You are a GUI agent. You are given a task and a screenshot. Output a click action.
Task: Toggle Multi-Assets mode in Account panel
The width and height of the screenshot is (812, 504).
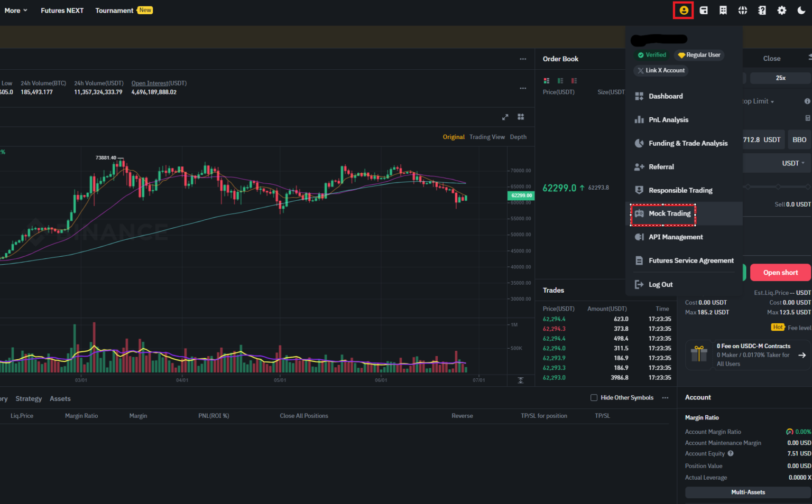pyautogui.click(x=748, y=492)
